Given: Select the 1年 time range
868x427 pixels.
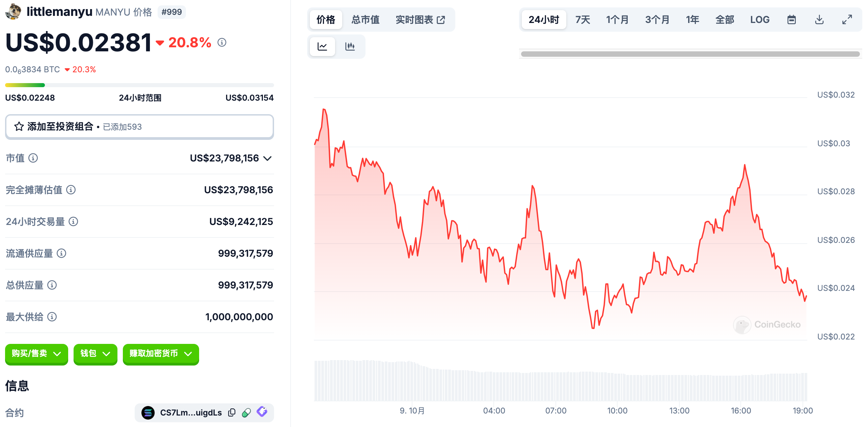Looking at the screenshot, I should click(x=692, y=20).
